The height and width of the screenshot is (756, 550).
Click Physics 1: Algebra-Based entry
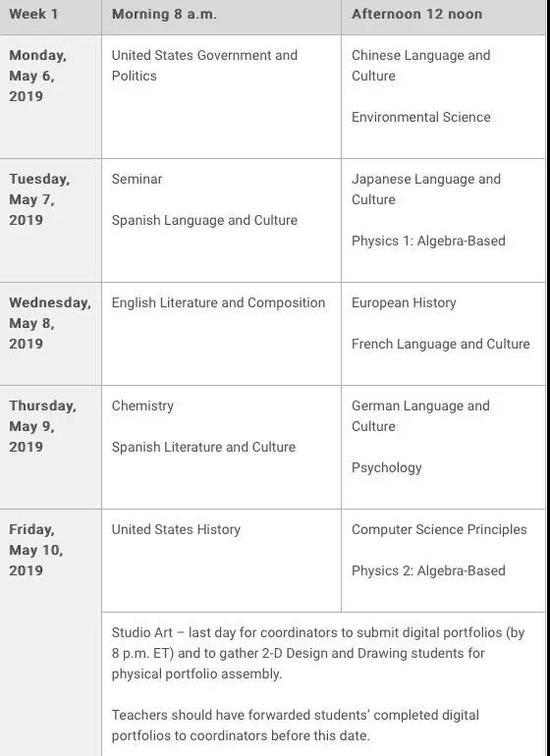[x=429, y=241]
